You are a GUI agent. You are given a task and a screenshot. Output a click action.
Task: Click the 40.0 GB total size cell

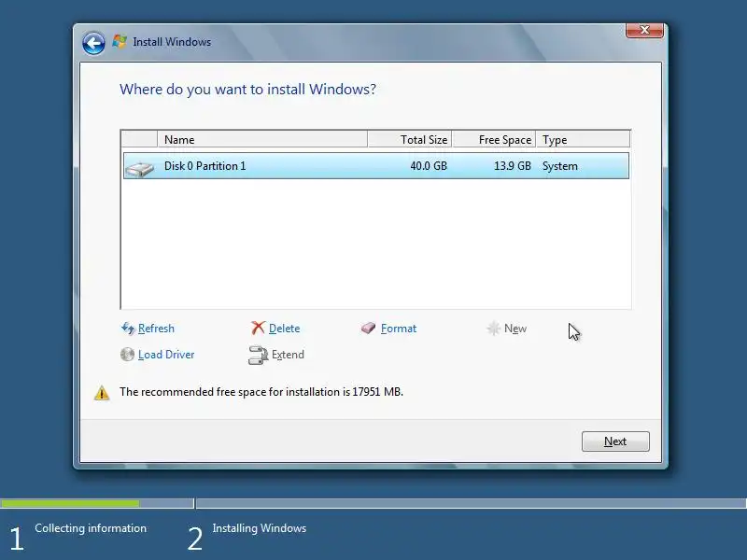[x=429, y=166]
